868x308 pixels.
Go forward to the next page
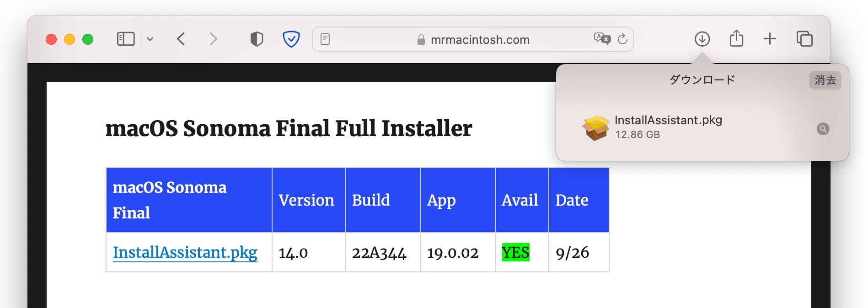pos(213,39)
